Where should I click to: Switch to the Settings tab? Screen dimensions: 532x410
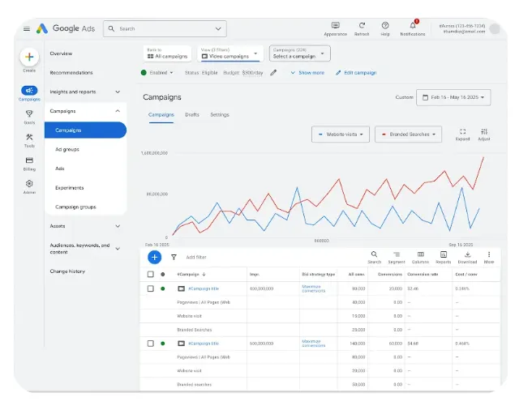point(220,115)
